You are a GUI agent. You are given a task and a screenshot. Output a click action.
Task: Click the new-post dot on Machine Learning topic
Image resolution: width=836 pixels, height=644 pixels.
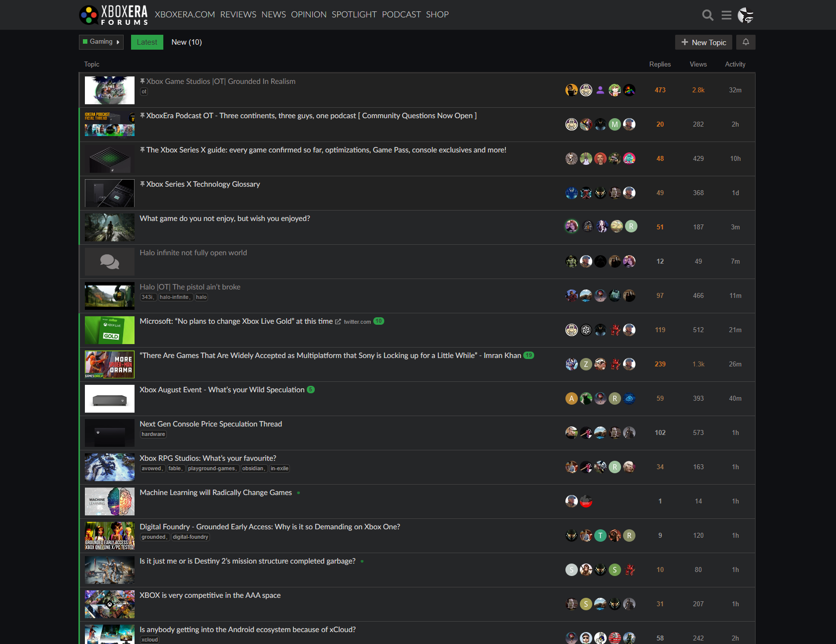point(298,493)
